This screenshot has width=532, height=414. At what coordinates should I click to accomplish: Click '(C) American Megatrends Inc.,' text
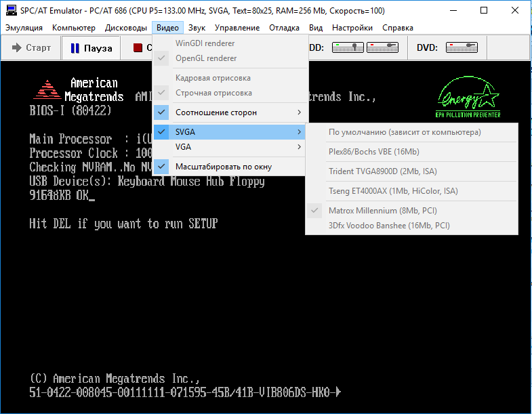point(115,378)
